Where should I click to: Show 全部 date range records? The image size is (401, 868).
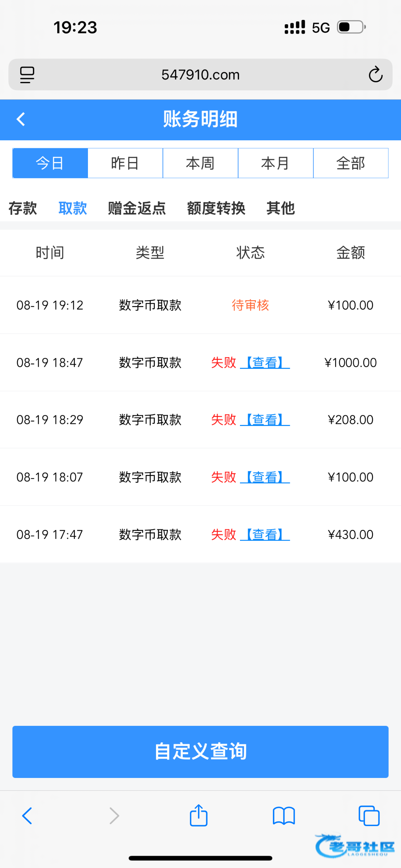[350, 163]
